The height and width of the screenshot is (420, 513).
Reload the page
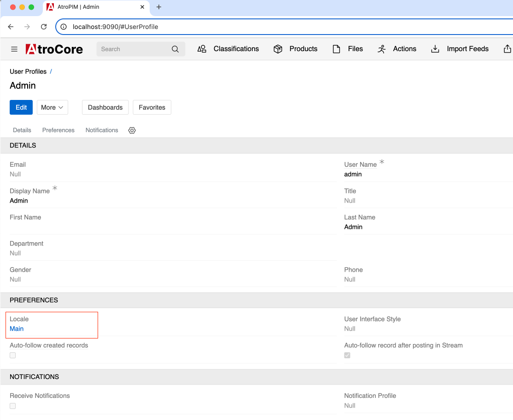[44, 27]
